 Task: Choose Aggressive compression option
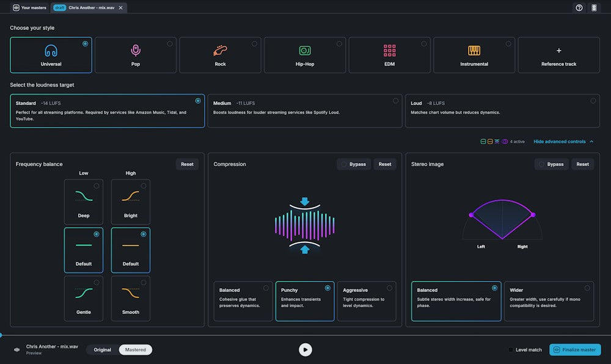tap(366, 301)
